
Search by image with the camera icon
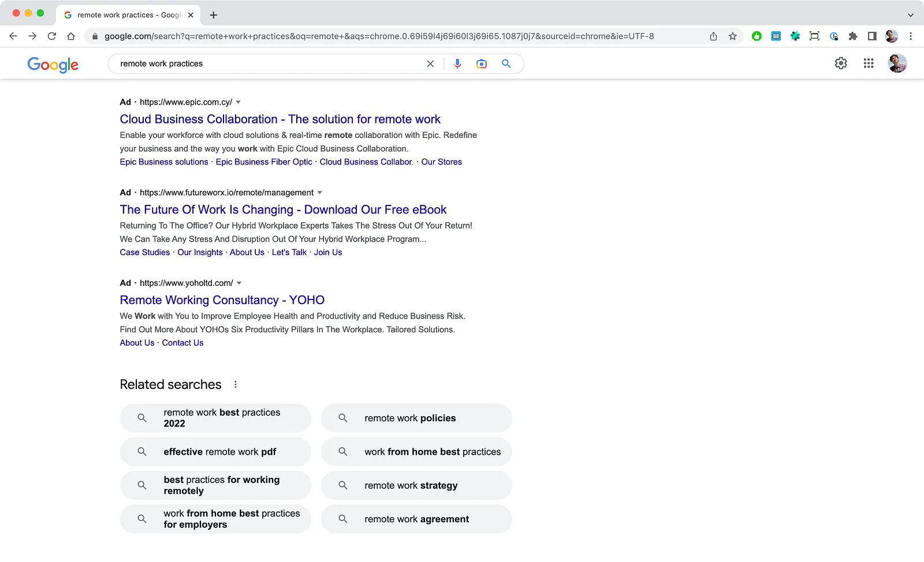coord(482,64)
